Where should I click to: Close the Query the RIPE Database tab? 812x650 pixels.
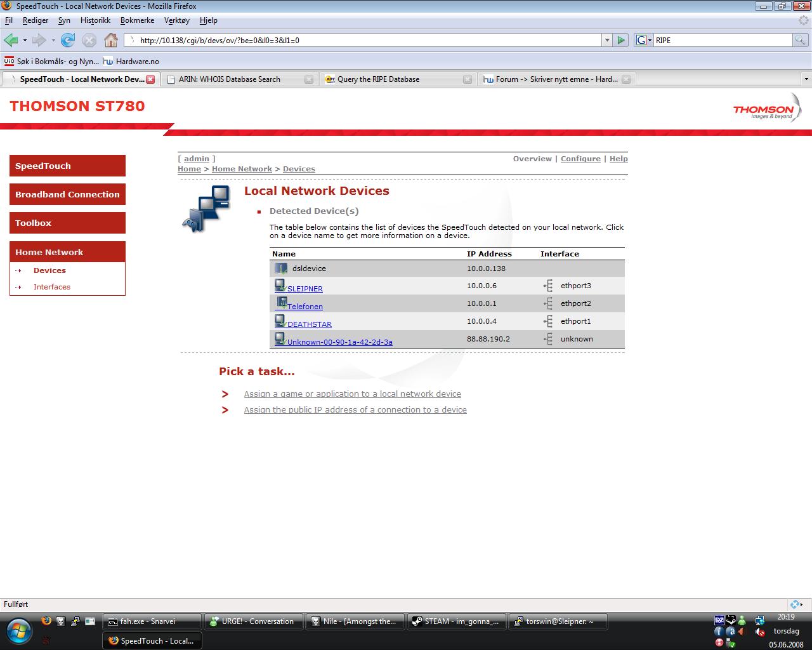468,79
